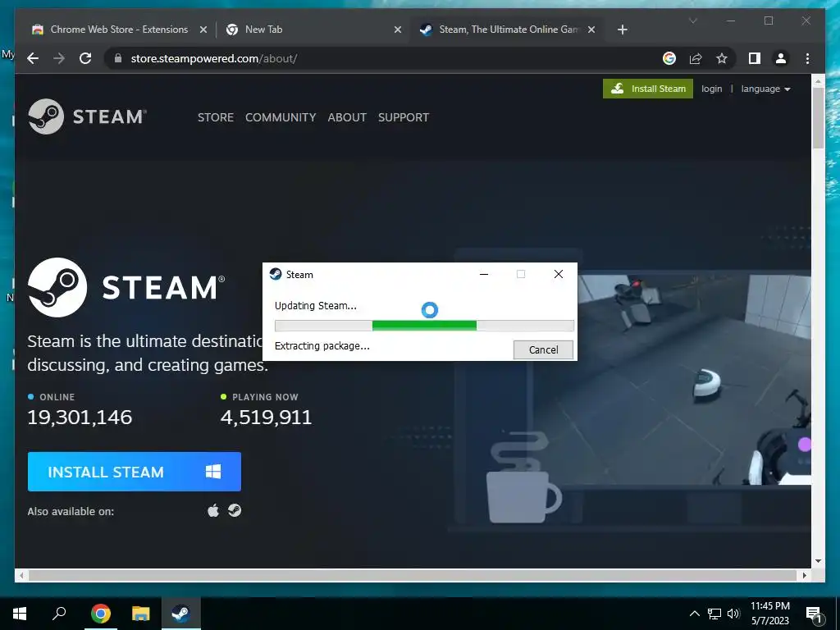The height and width of the screenshot is (630, 840).
Task: Minimize the Steam updater dialog
Action: click(484, 274)
